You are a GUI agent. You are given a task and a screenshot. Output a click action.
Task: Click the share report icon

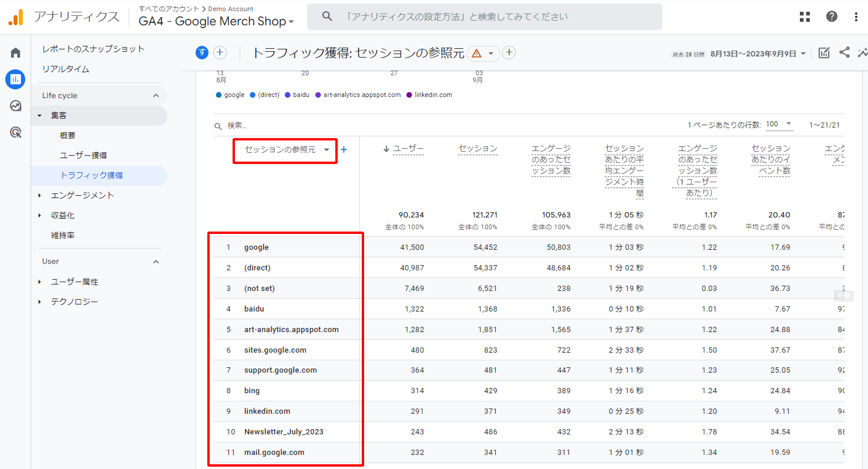click(x=845, y=52)
